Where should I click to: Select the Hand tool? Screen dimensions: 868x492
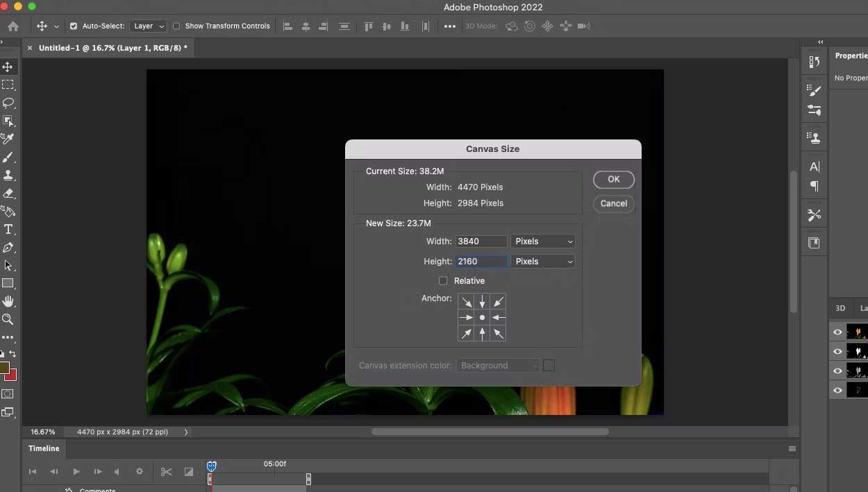(x=8, y=301)
